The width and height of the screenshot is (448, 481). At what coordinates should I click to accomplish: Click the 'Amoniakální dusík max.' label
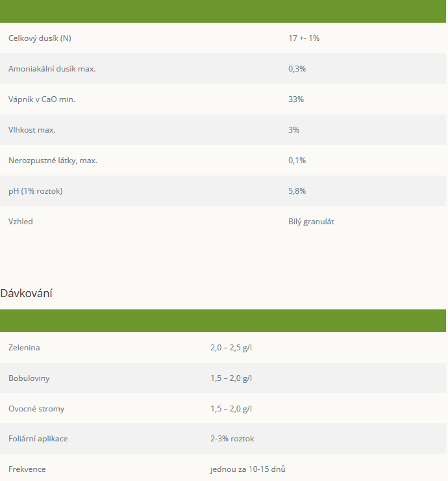[x=52, y=69]
